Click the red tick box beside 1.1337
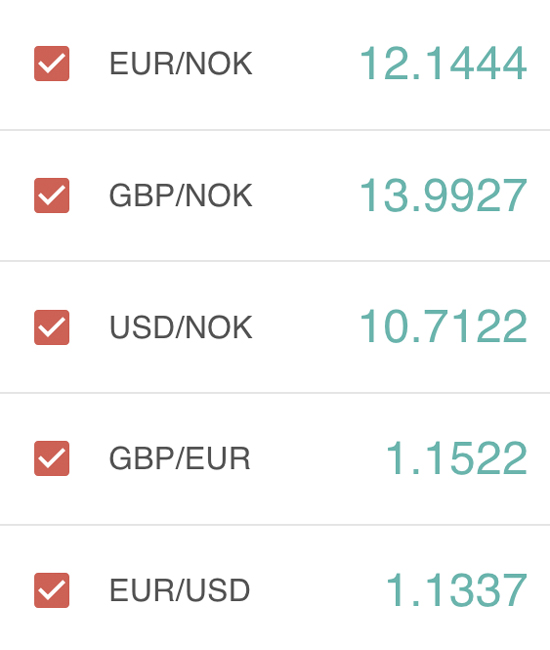 tap(51, 590)
